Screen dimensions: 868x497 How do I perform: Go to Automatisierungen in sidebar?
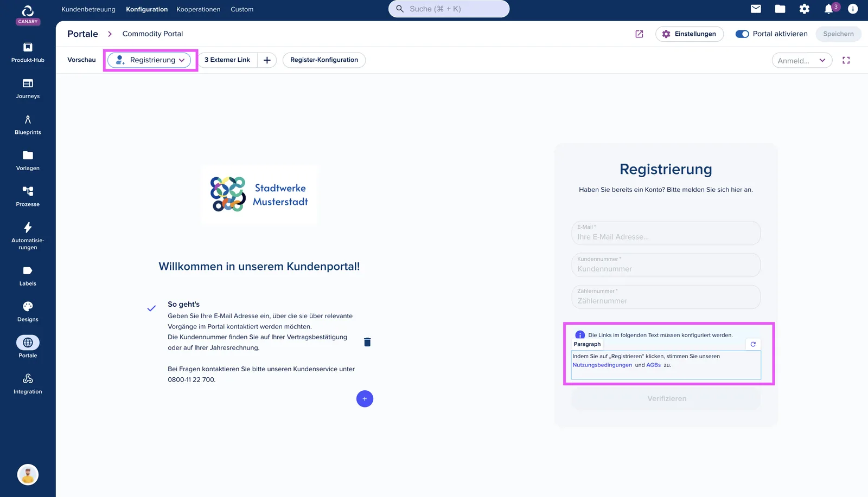point(28,235)
